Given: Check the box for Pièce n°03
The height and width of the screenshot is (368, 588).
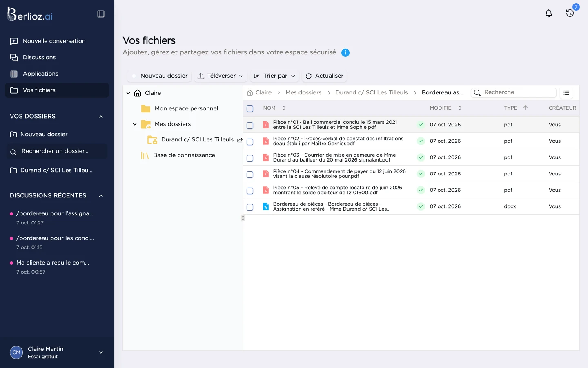Looking at the screenshot, I should pos(250,158).
